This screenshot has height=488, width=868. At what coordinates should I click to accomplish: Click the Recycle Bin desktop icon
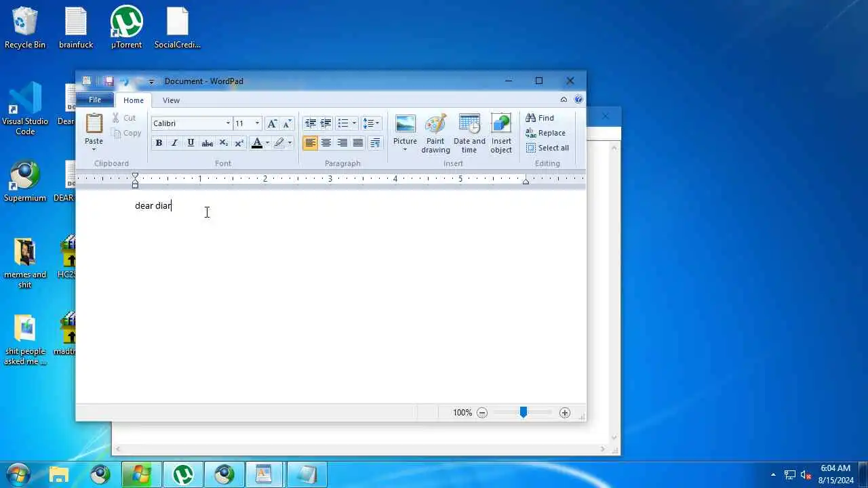[x=25, y=27]
